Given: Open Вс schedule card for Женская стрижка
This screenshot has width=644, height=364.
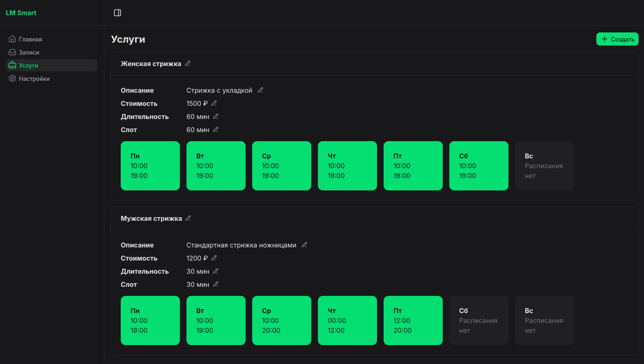Looking at the screenshot, I should 545,166.
